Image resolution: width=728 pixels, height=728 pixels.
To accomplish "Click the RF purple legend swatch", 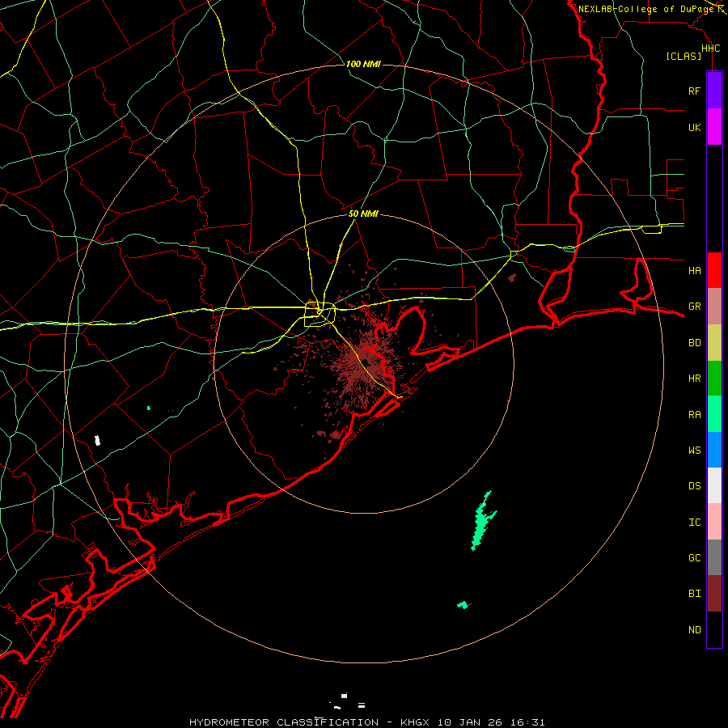I will click(x=714, y=91).
